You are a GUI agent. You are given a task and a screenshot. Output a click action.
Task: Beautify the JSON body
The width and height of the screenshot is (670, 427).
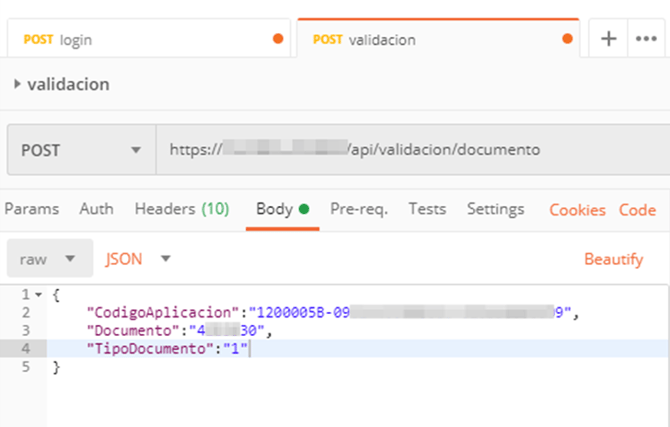click(613, 259)
